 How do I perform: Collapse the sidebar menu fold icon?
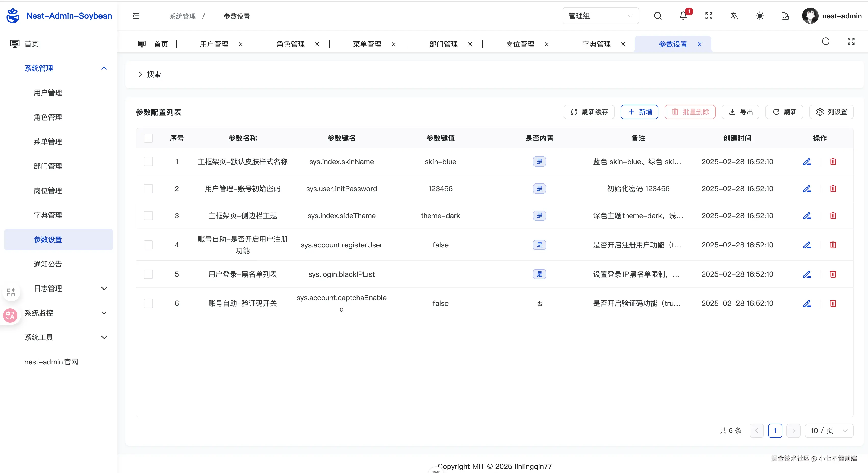[136, 16]
